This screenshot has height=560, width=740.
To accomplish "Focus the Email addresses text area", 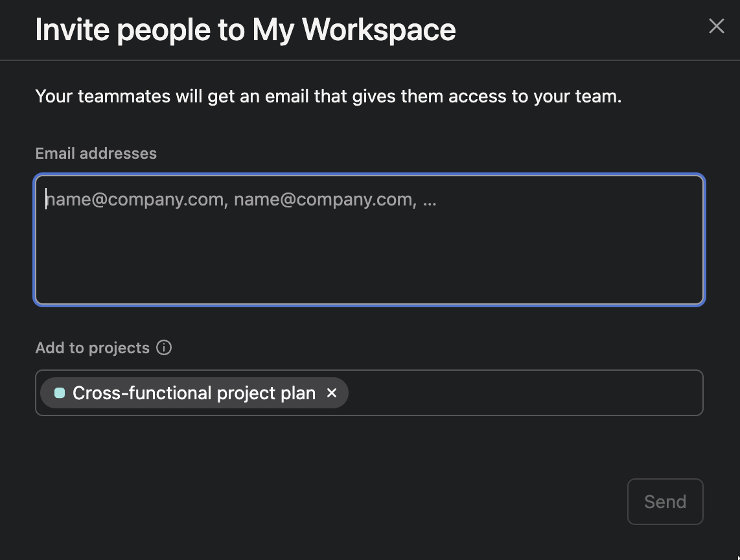I will click(x=369, y=240).
